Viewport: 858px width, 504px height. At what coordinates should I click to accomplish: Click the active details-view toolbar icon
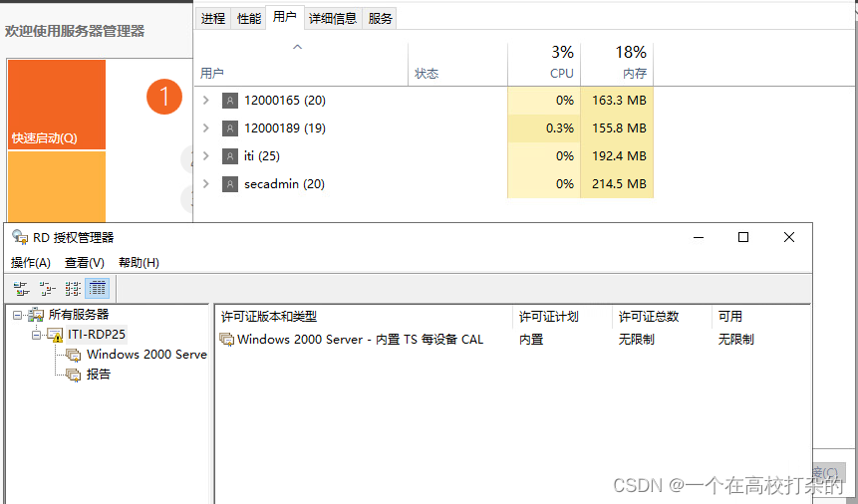coord(98,289)
